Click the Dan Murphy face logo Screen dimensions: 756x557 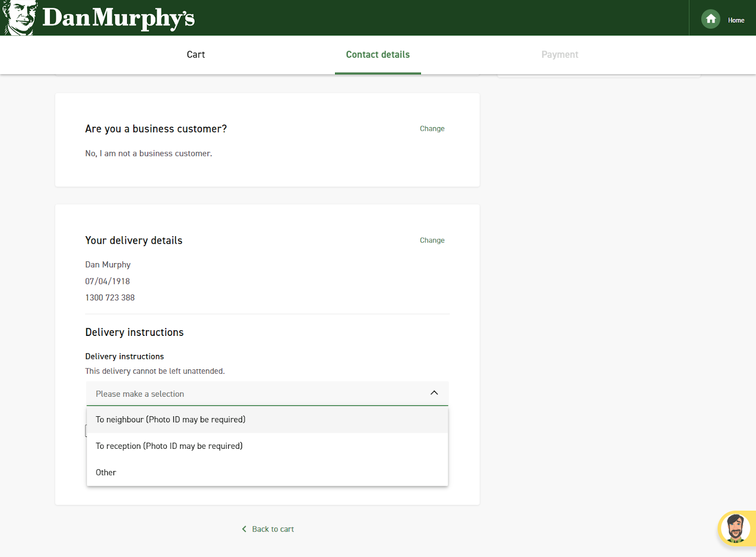(19, 17)
